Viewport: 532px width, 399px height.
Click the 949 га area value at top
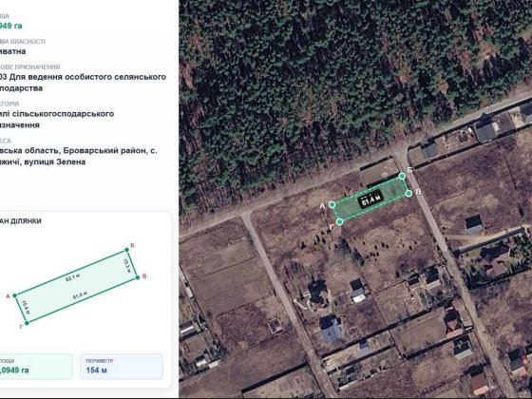[11, 26]
